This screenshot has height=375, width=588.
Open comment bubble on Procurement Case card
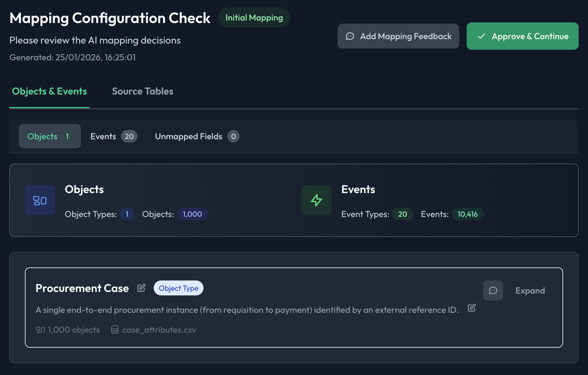click(x=493, y=290)
